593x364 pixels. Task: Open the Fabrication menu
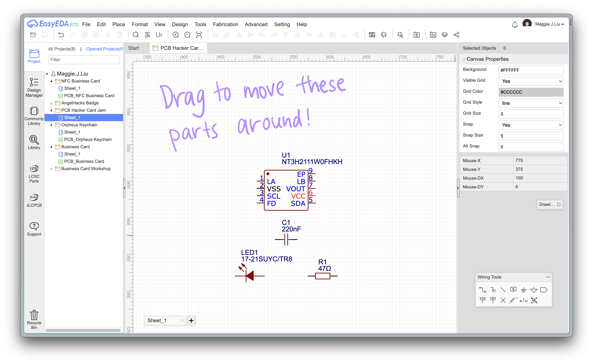[x=225, y=24]
